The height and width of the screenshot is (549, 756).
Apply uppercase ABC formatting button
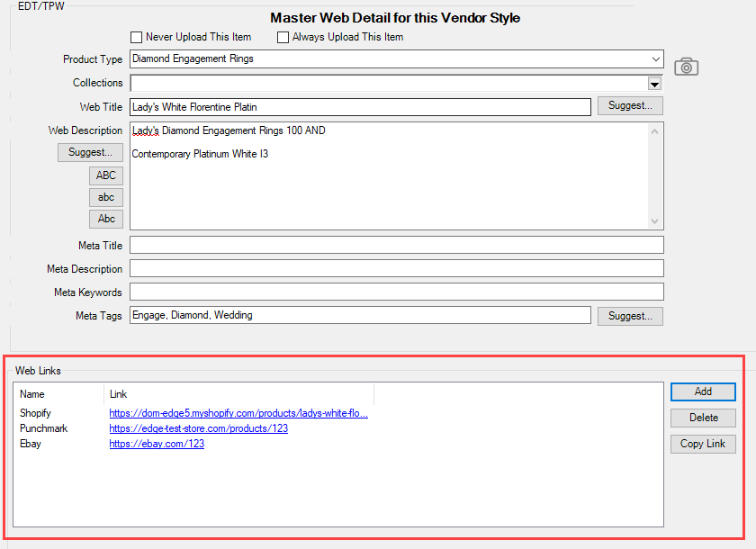tap(106, 175)
